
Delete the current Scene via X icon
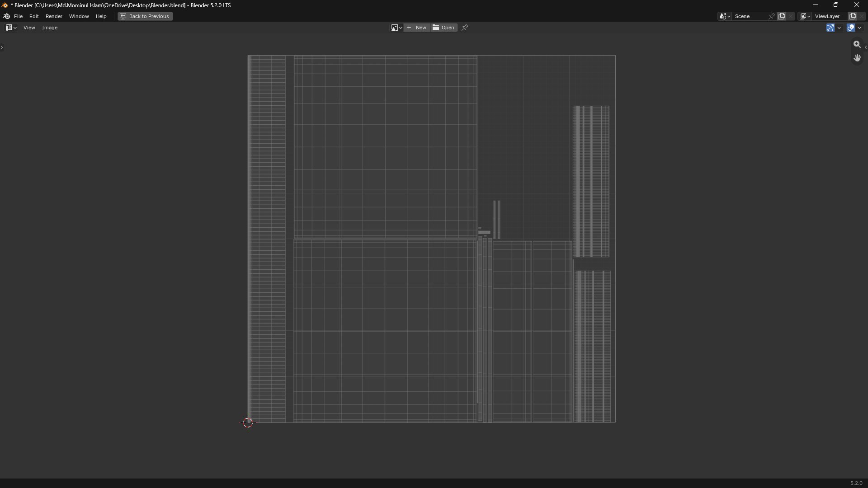pos(791,16)
